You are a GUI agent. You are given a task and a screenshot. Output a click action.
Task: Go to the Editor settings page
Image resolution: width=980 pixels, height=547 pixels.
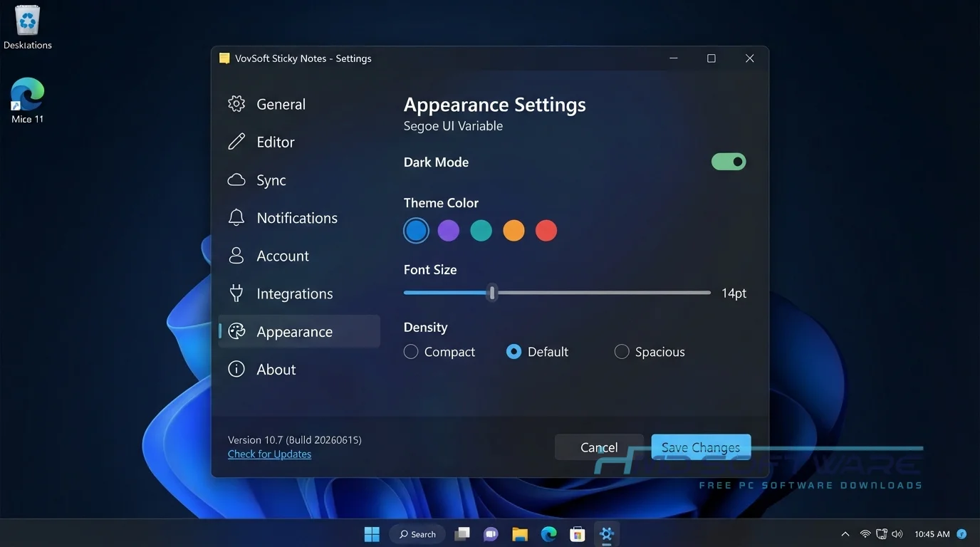[x=299, y=142]
